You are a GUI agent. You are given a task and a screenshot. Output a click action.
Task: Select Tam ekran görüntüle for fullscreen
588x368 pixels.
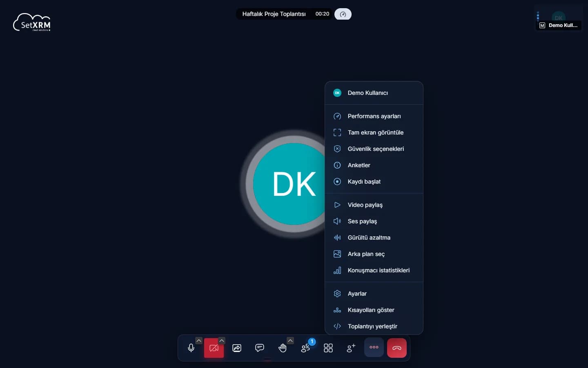[x=374, y=132]
